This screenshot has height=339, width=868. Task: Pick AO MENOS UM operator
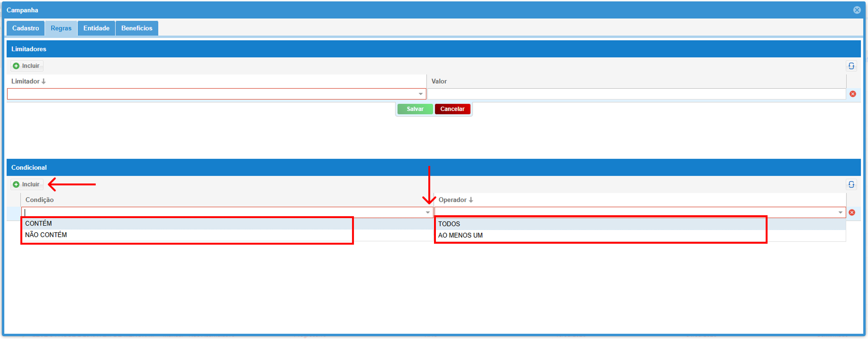461,235
